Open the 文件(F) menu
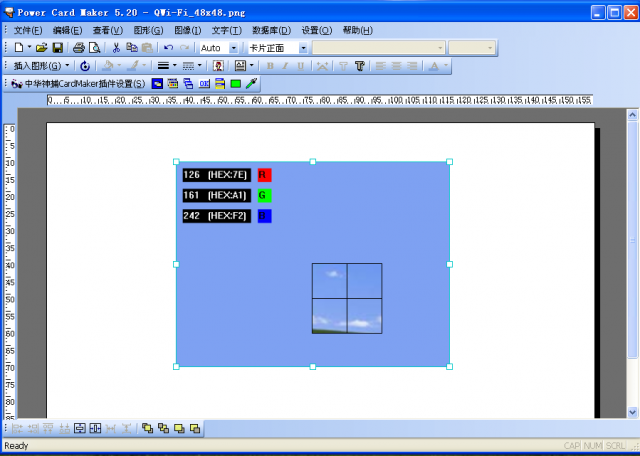Screen dimensions: 640x456 28,30
